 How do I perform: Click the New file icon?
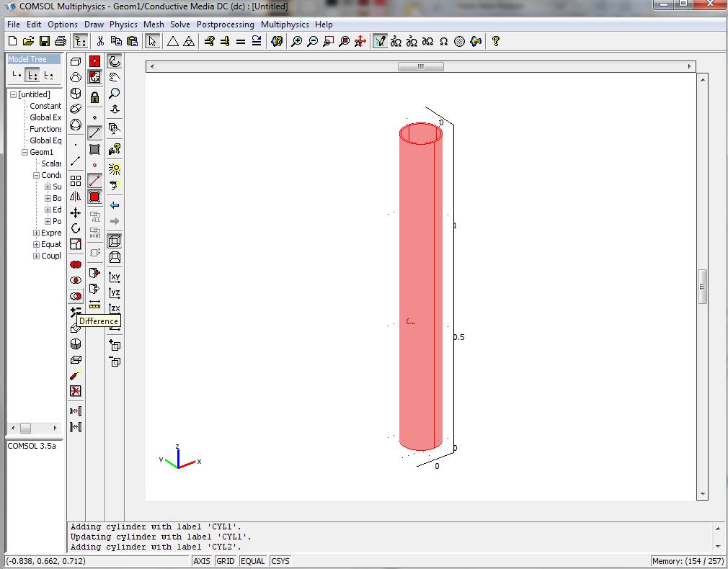click(x=12, y=41)
